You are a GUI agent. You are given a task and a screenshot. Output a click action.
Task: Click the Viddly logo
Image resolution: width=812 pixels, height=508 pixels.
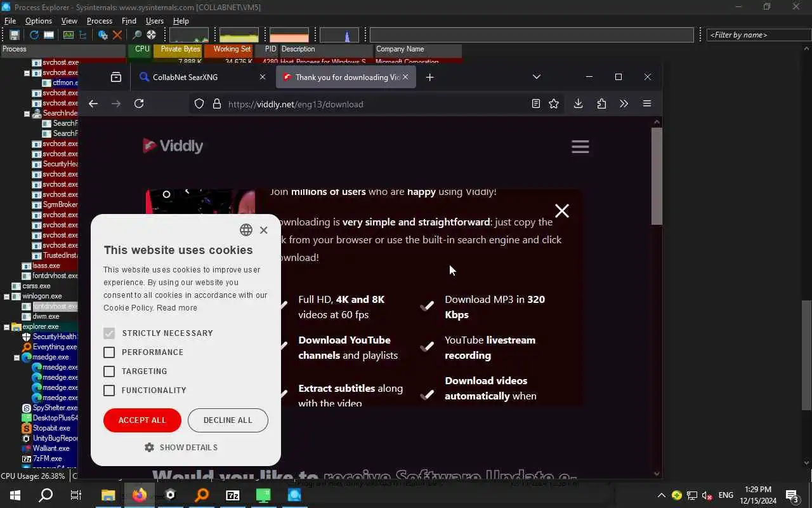173,146
